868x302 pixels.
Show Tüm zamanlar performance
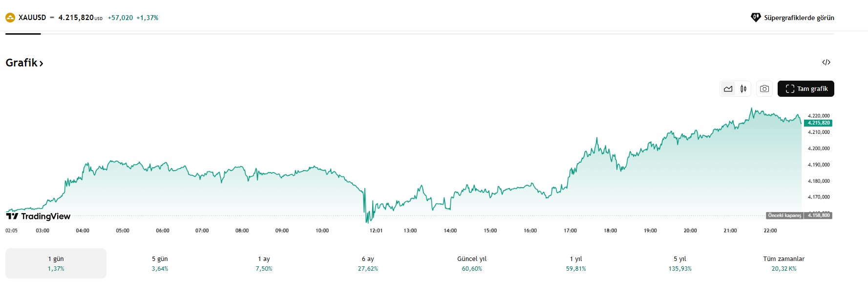tap(784, 263)
